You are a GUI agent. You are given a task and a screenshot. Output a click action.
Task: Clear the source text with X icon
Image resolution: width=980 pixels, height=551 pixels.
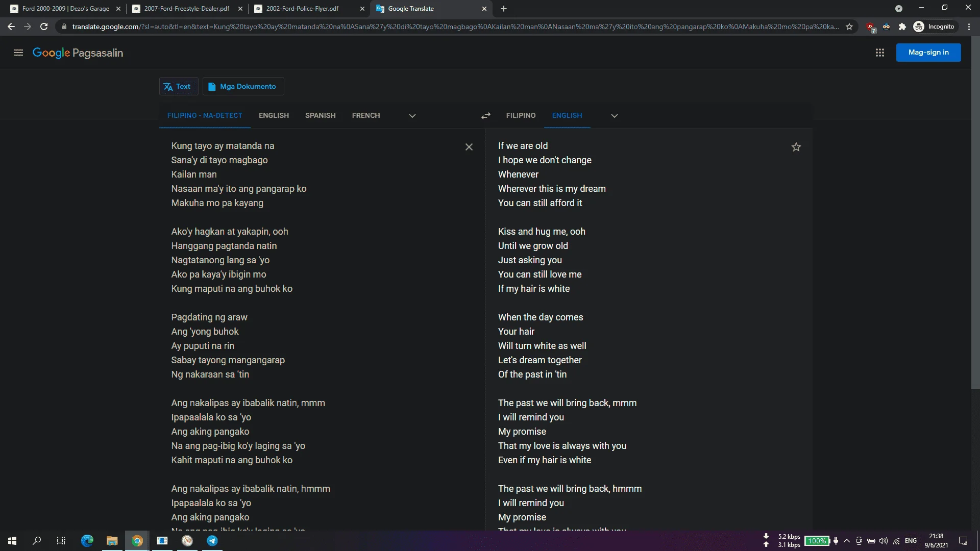(469, 147)
